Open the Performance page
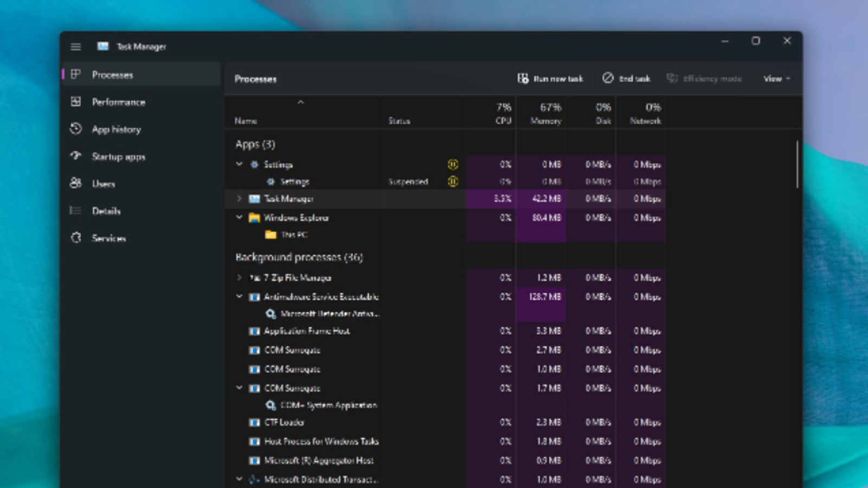This screenshot has height=488, width=868. click(x=141, y=101)
